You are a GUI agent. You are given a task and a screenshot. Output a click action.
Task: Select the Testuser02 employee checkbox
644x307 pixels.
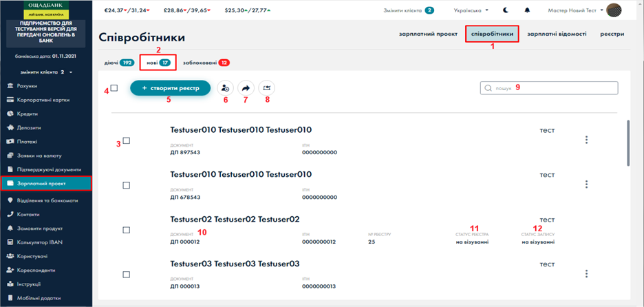126,230
